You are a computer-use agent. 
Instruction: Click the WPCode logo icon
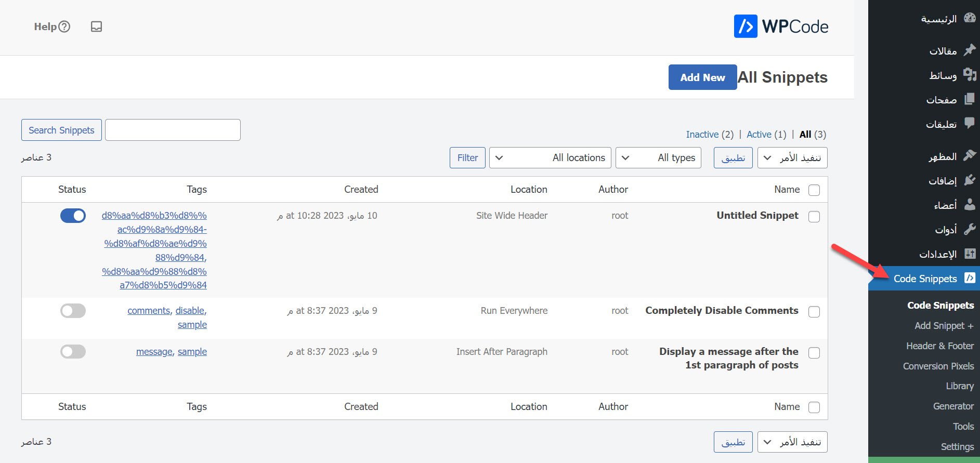(x=746, y=26)
